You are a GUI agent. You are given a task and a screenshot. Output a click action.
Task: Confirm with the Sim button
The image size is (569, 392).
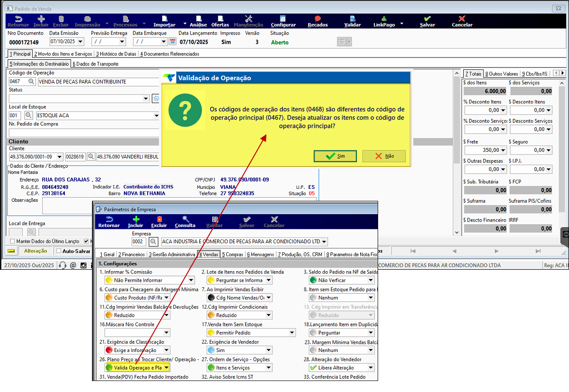[335, 156]
